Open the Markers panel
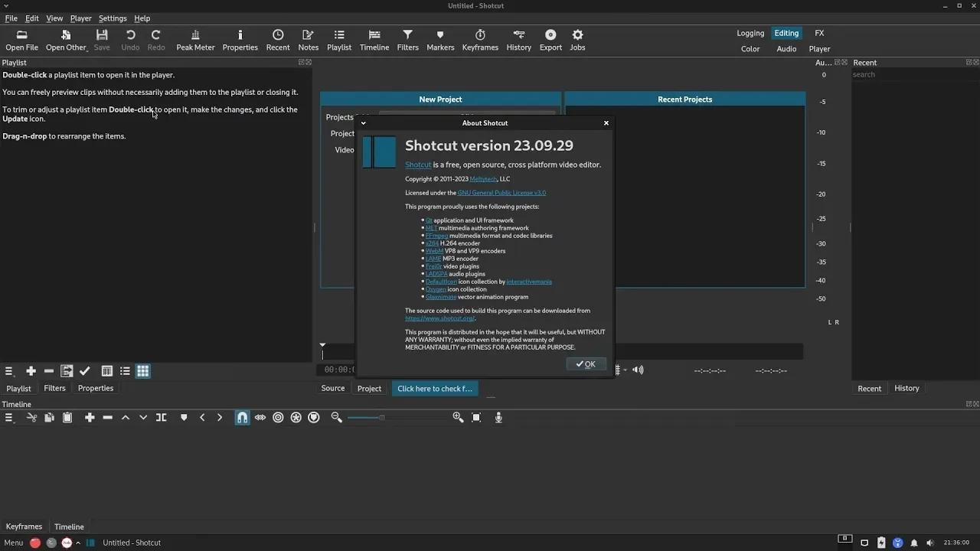Viewport: 980px width, 551px height. [440, 40]
